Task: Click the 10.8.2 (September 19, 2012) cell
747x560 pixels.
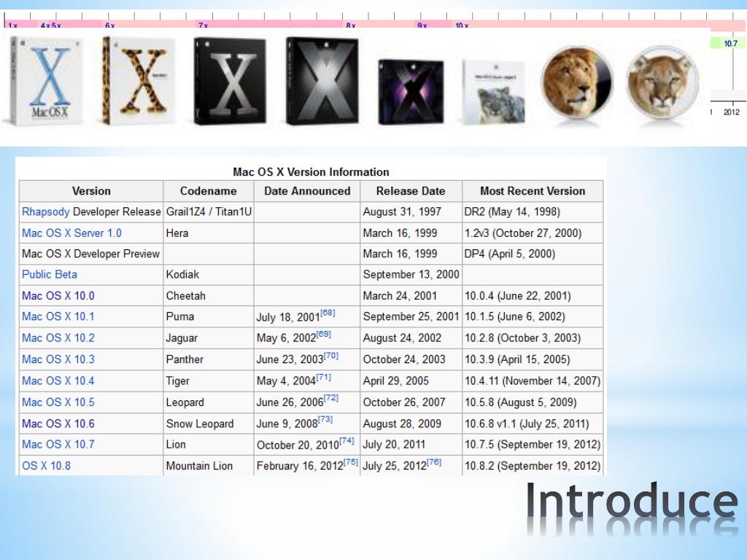Action: tap(533, 466)
